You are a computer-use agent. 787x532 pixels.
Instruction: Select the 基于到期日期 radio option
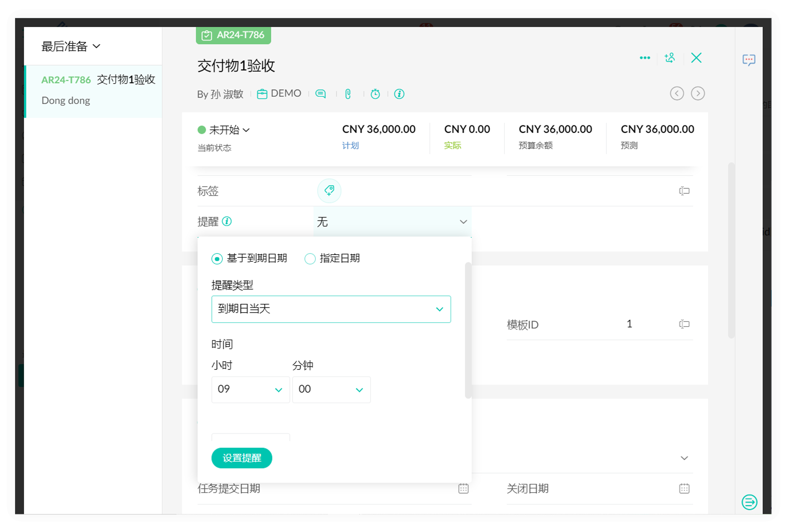click(217, 259)
